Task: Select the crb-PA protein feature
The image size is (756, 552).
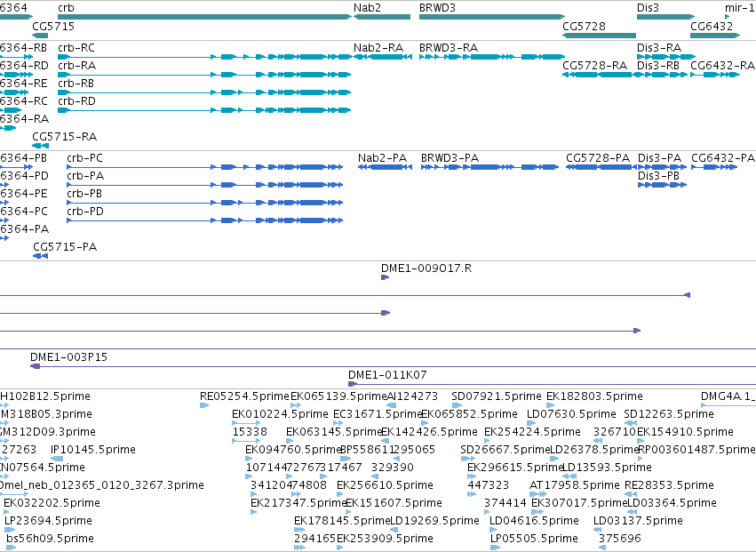Action: tap(205, 185)
